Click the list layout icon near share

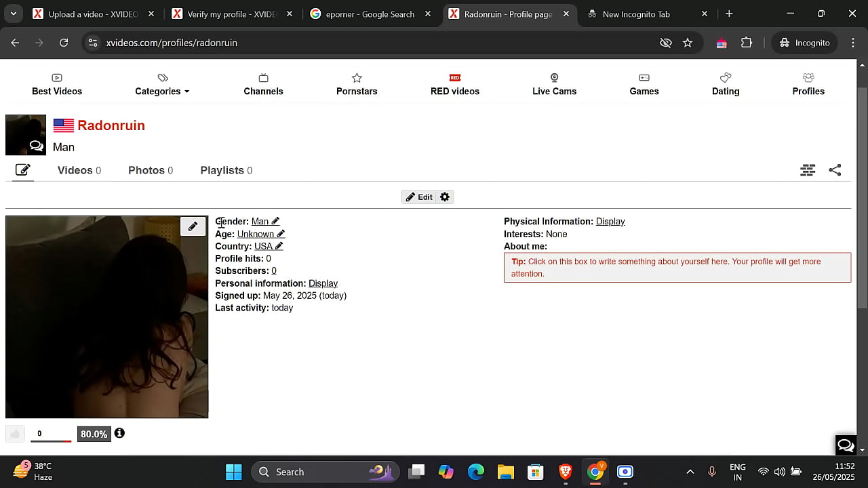808,170
